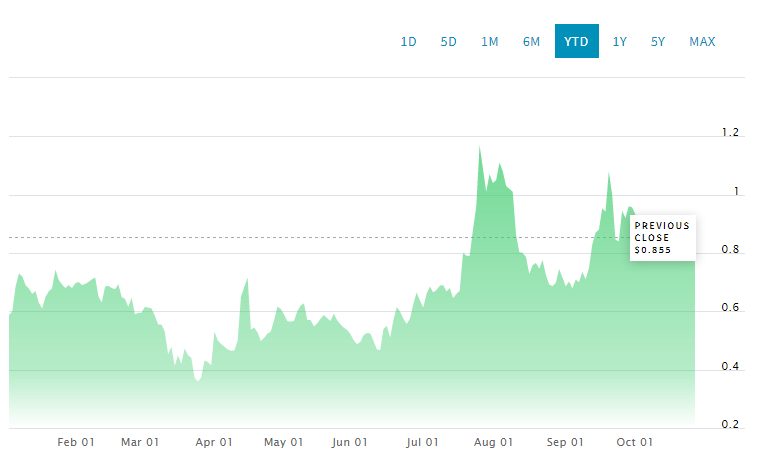761x475 pixels.
Task: Click the May 01 date label
Action: [x=284, y=442]
